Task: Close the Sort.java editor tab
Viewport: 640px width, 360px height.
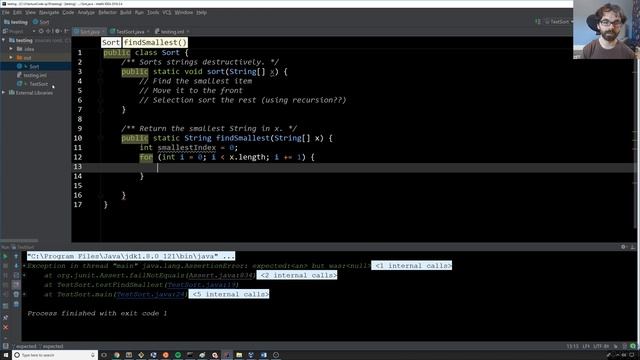Action: tap(103, 31)
